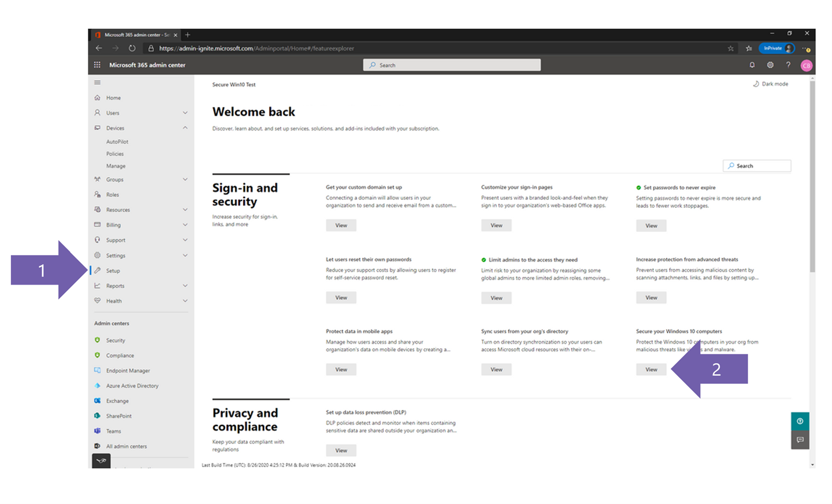Expand the Support menu chevron

point(185,240)
